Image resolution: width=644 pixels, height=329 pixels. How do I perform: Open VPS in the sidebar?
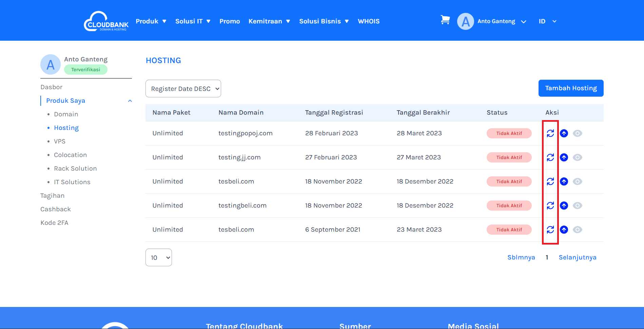coord(60,141)
